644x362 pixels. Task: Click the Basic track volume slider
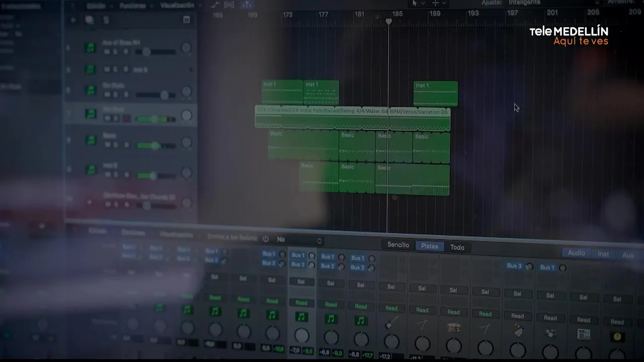pos(155,145)
